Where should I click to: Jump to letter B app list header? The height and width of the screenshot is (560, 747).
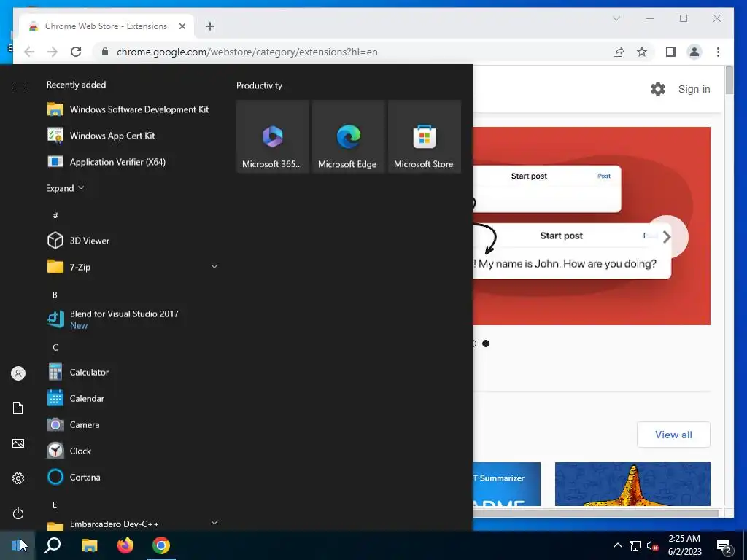click(55, 295)
